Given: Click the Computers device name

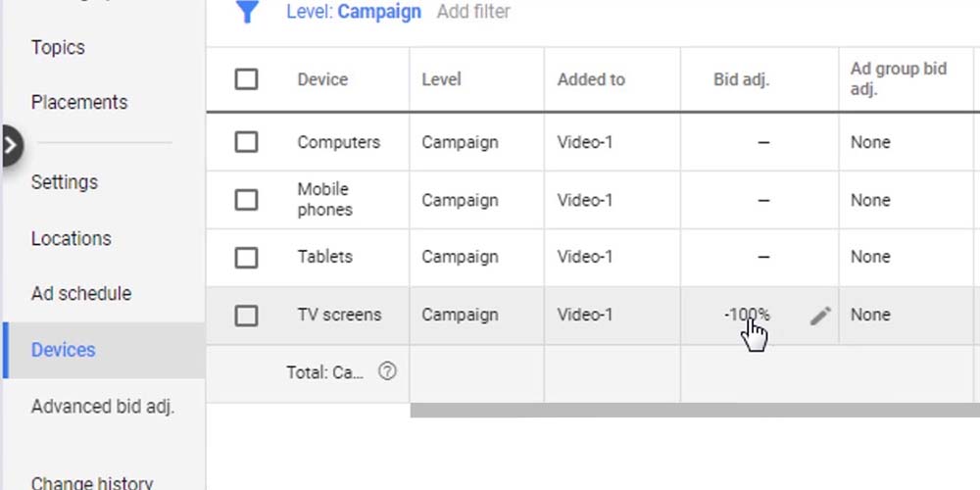Looking at the screenshot, I should 339,142.
